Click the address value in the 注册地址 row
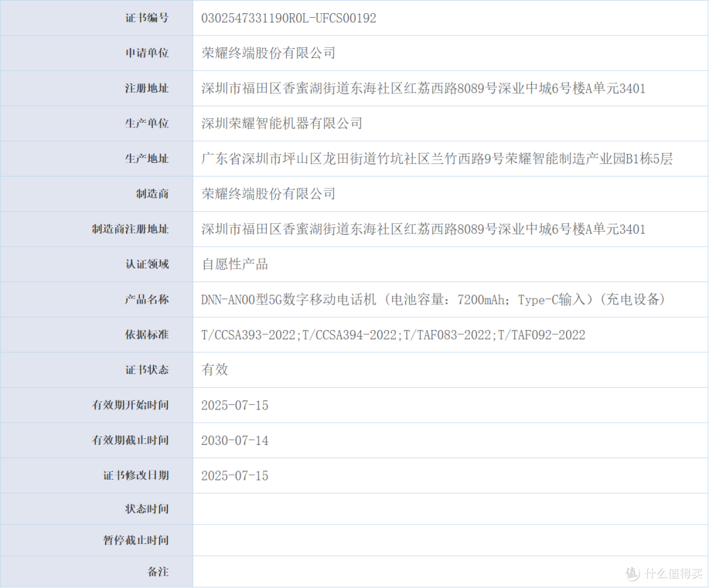Screen dimensions: 709x588 click(423, 88)
